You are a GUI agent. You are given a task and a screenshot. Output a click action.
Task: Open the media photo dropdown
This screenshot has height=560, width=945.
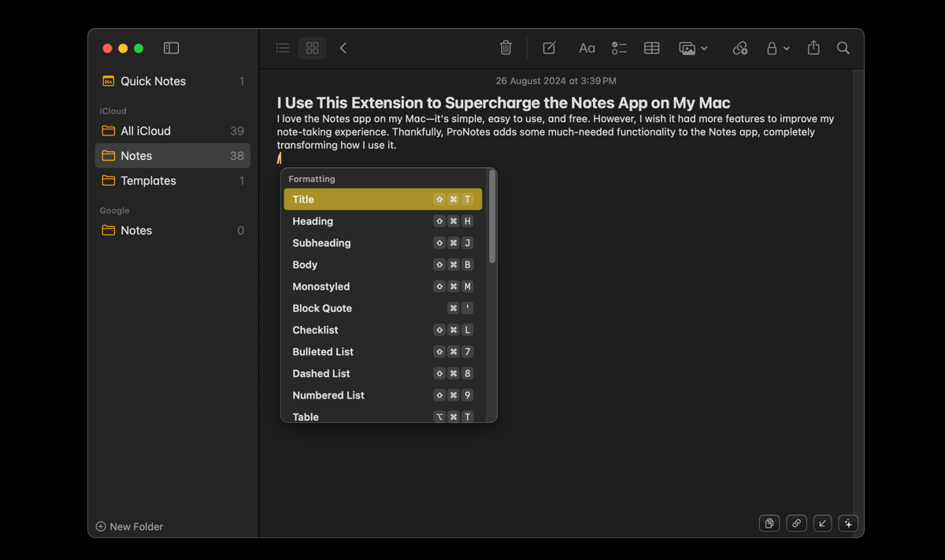[693, 48]
